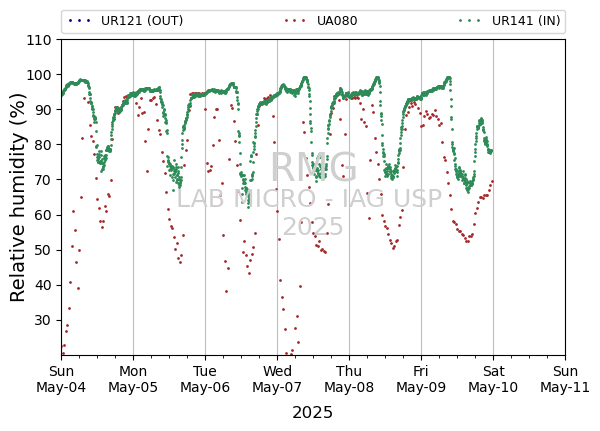The width and height of the screenshot is (600, 431).
Task: Click the 80 y-axis tick label
Action: pos(43,145)
